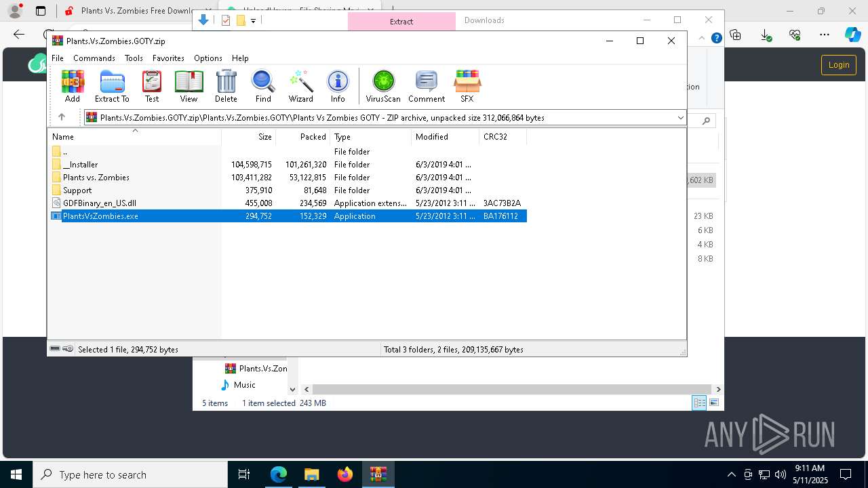The width and height of the screenshot is (868, 488).
Task: Select PlantsVsZombies.exe file
Action: pos(288,216)
